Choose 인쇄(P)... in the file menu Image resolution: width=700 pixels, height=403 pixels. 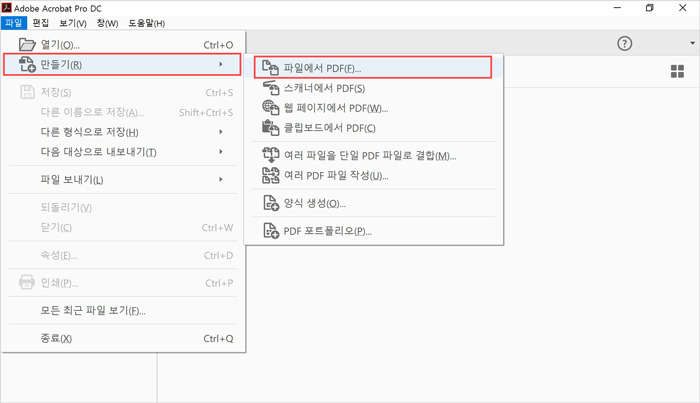(123, 283)
